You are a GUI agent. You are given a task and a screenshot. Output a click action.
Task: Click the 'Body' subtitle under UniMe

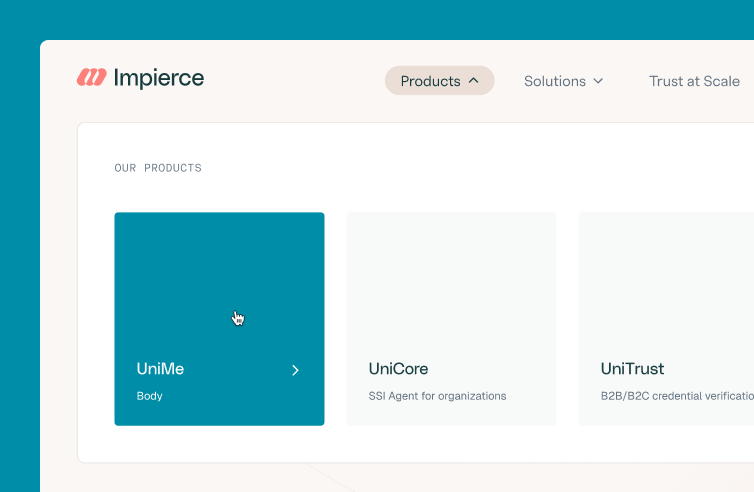click(150, 396)
